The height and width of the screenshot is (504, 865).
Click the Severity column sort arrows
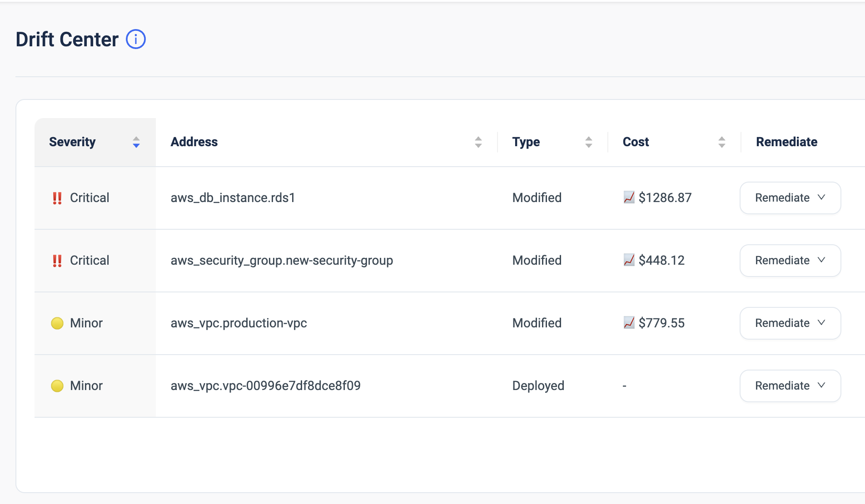(x=136, y=142)
